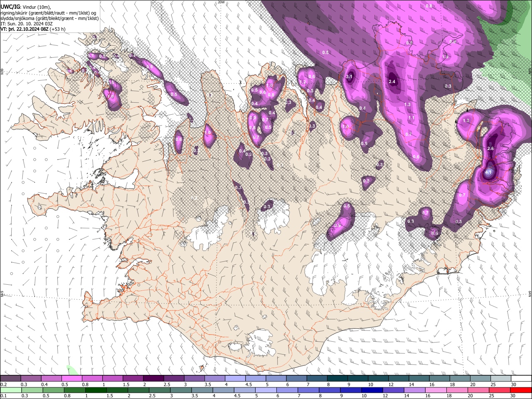This screenshot has height=399, width=532.
Task: Click the dark blue rain swatch between 10 and 12
Action: [372, 390]
